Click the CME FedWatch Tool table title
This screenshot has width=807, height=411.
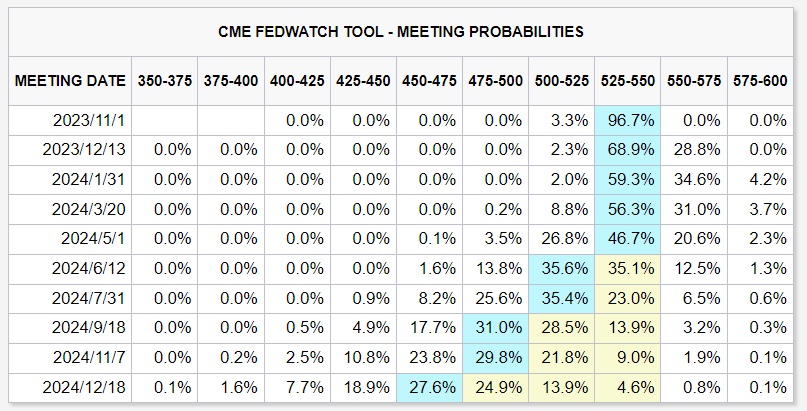[x=400, y=32]
